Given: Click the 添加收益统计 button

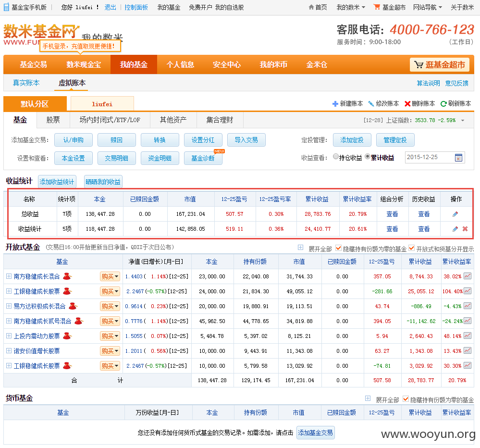Looking at the screenshot, I should pos(57,182).
